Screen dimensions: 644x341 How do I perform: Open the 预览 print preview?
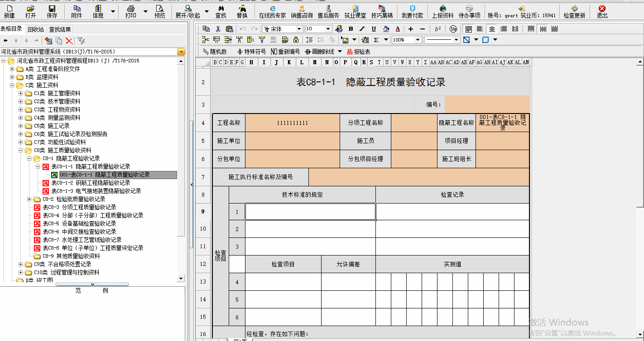click(159, 11)
